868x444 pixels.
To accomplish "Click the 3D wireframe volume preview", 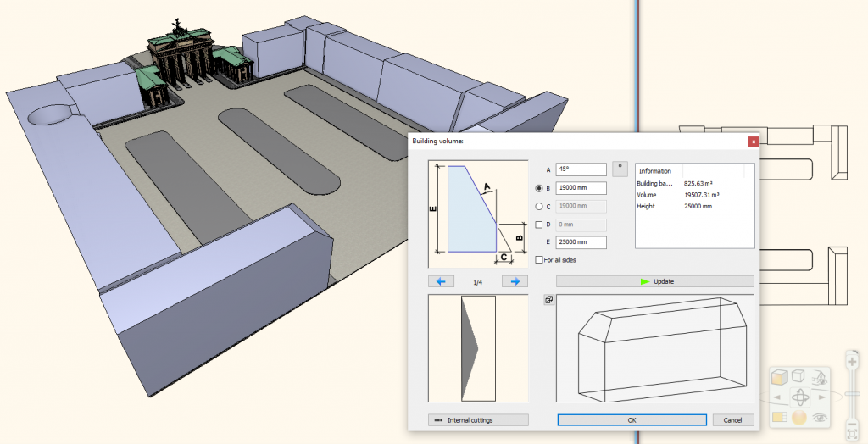I will tap(655, 348).
